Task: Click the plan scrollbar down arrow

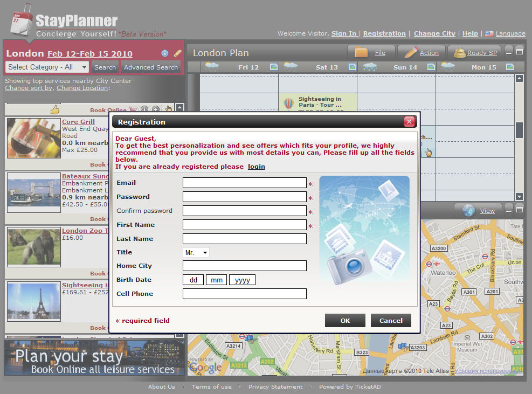Action: pyautogui.click(x=519, y=196)
